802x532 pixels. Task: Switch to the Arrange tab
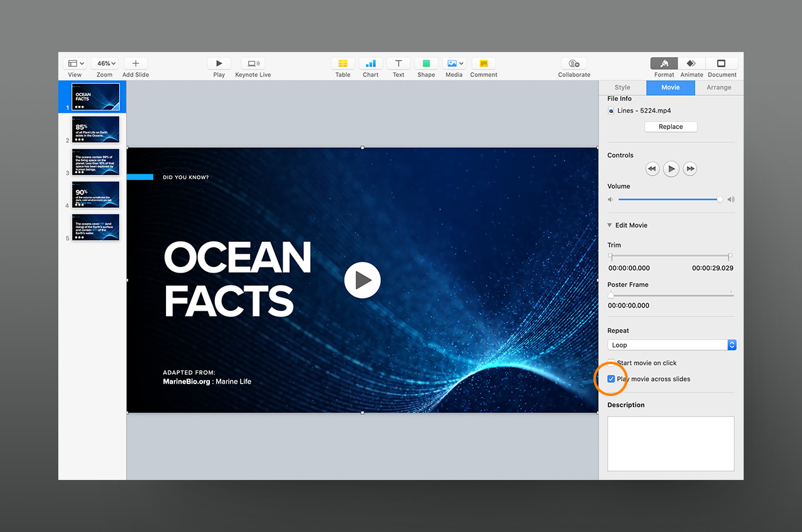719,88
